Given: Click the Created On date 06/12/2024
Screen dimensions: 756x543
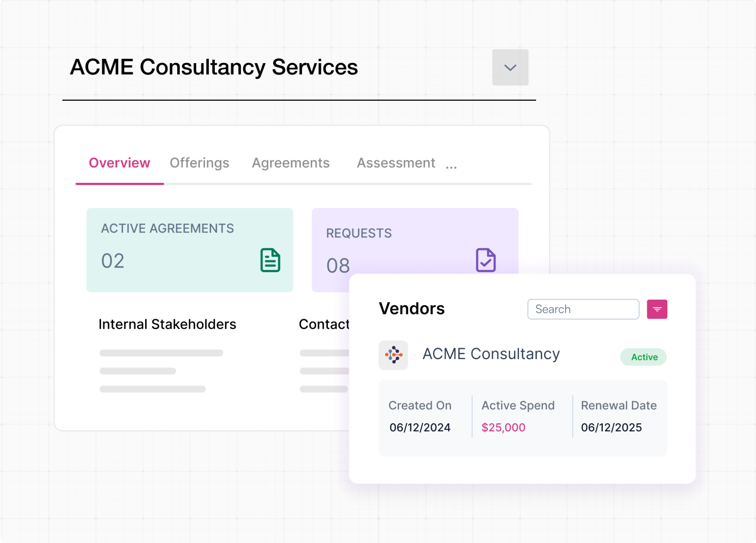Looking at the screenshot, I should coord(420,427).
